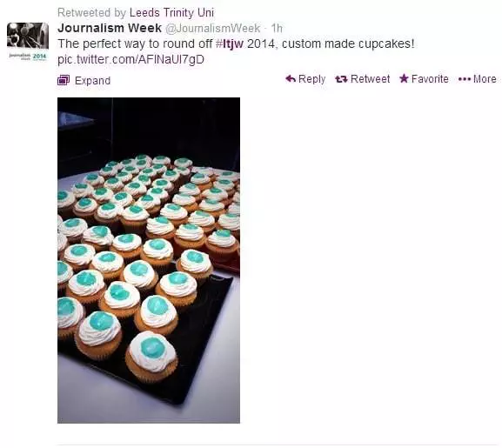
Task: Open the @JournalismWeek handle link
Action: [x=212, y=28]
